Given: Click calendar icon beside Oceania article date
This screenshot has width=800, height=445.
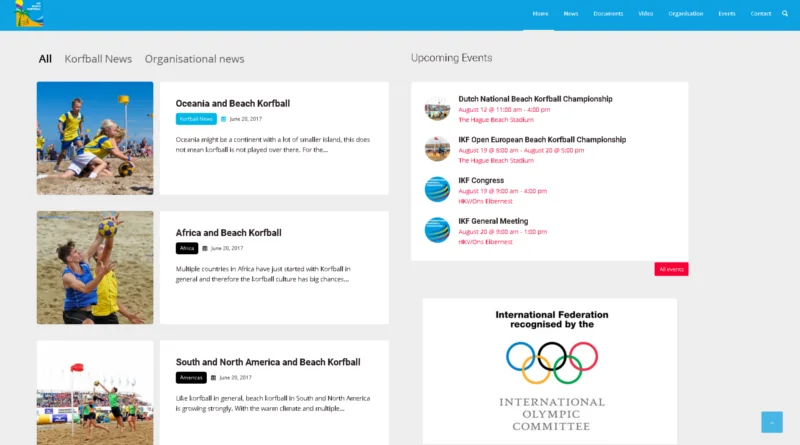Looking at the screenshot, I should tap(223, 119).
